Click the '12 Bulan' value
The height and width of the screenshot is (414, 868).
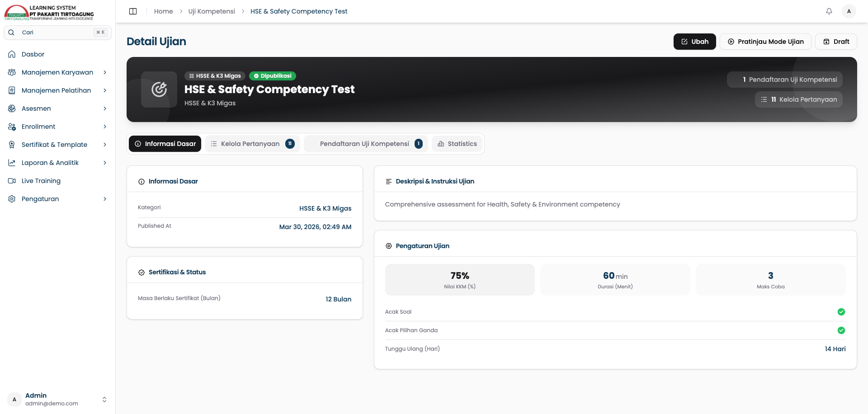(x=339, y=299)
